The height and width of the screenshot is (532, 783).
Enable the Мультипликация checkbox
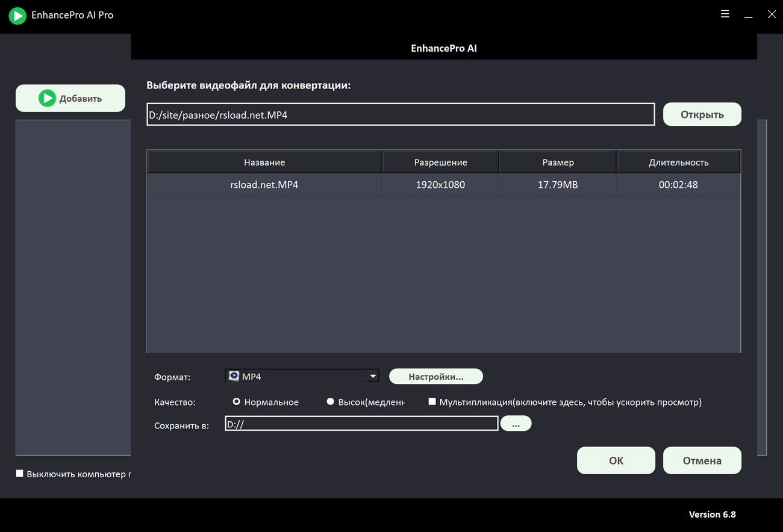(x=432, y=401)
